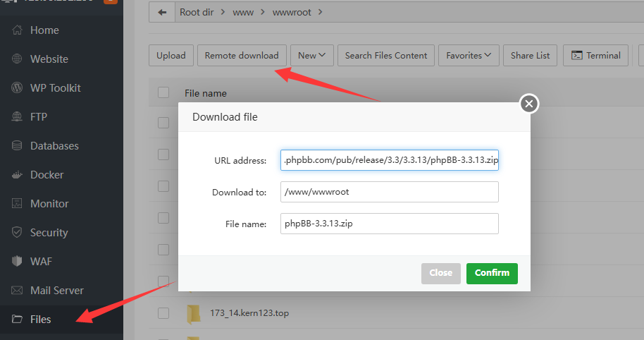Navigate to Root dir breadcrumb
The width and height of the screenshot is (644, 340).
tap(197, 12)
